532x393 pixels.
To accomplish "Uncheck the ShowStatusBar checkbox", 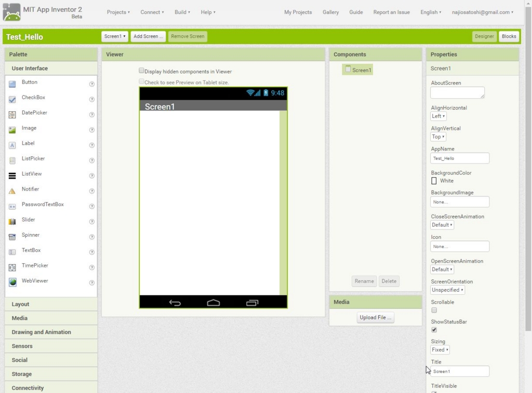I will 434,330.
